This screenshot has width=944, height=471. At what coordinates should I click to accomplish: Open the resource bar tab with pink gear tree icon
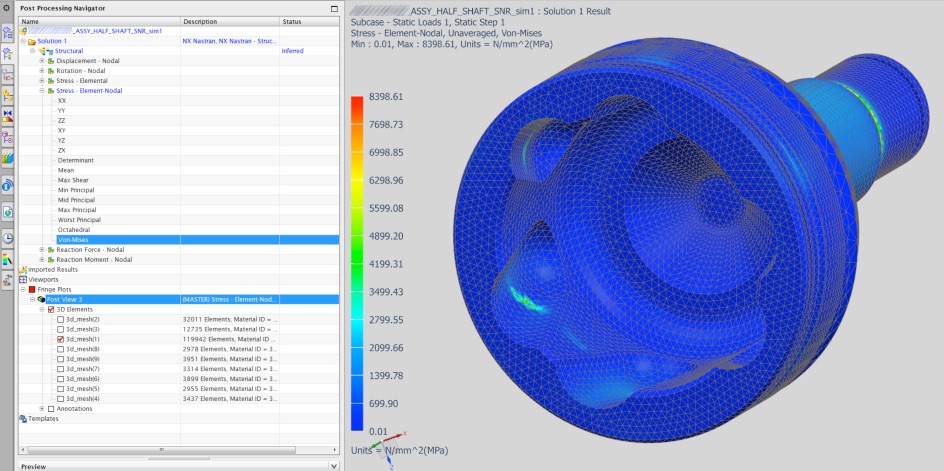point(8,137)
